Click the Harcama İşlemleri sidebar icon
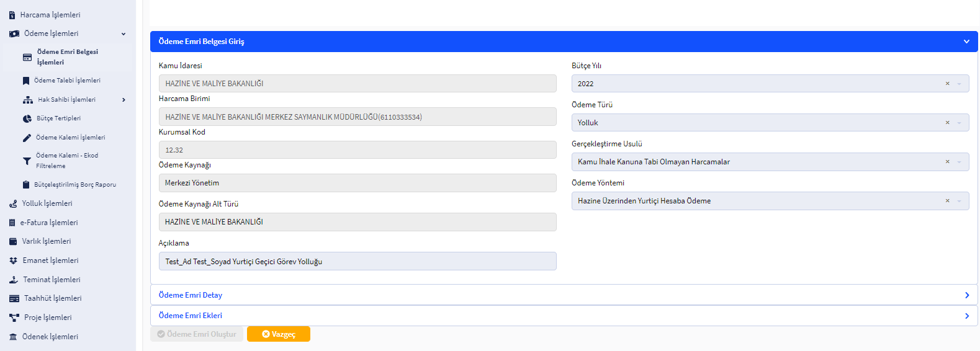The height and width of the screenshot is (351, 980). point(12,15)
